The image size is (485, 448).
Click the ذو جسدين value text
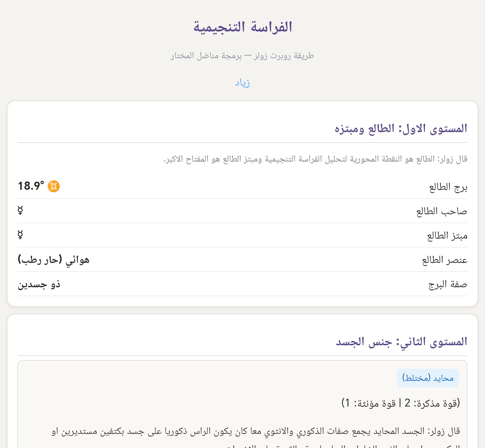click(39, 284)
